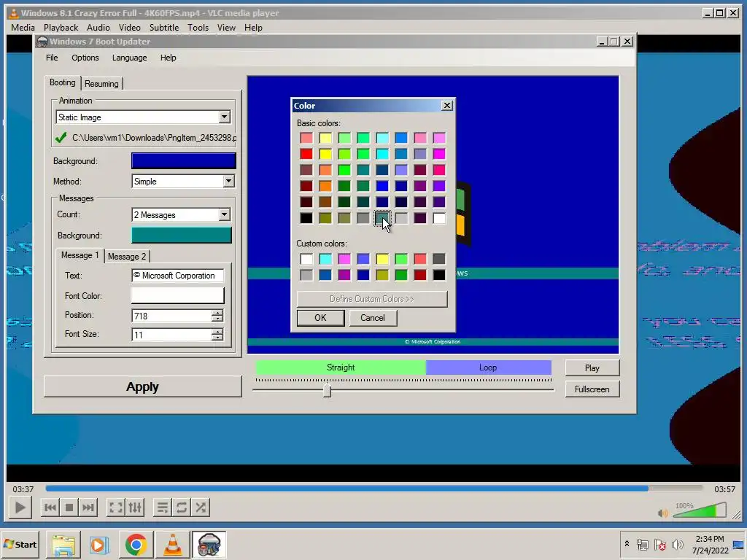The width and height of the screenshot is (747, 560).
Task: Open VLC Media menu
Action: 23,28
